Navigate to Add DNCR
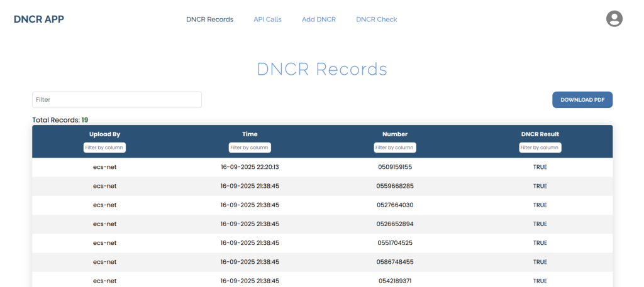The image size is (644, 287). (318, 19)
